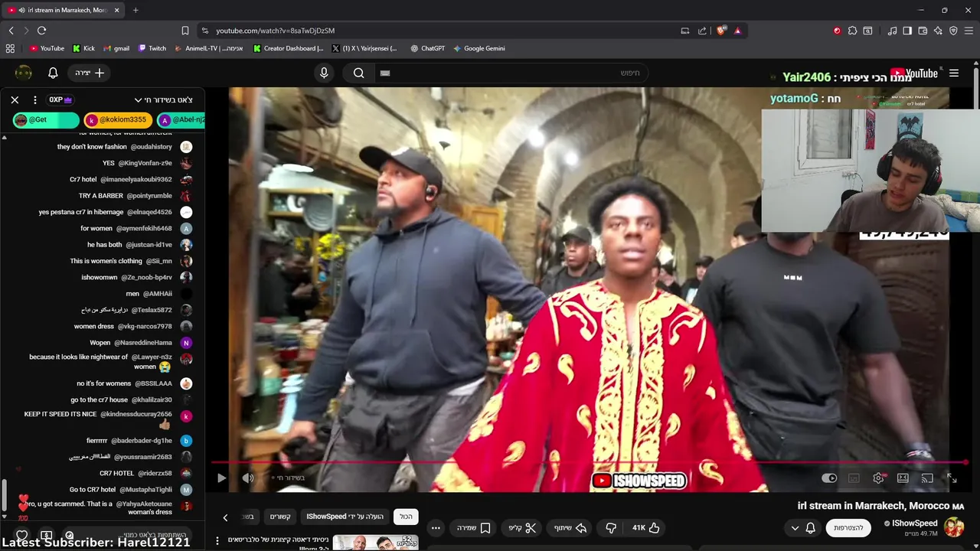The width and height of the screenshot is (980, 551).
Task: Click the @kokiom3355 super chat chip
Action: coord(118,120)
